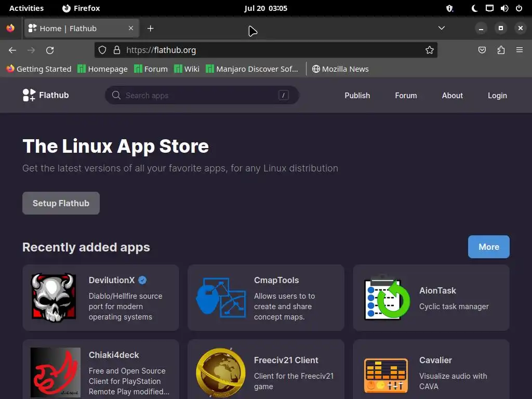Toggle the night light moon icon
The height and width of the screenshot is (399, 532).
point(474,8)
